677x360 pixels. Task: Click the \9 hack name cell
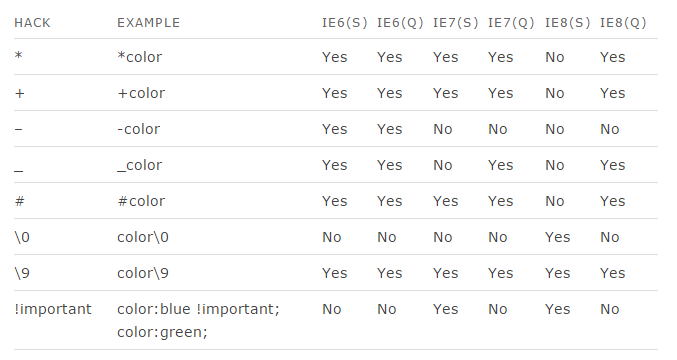click(x=22, y=273)
